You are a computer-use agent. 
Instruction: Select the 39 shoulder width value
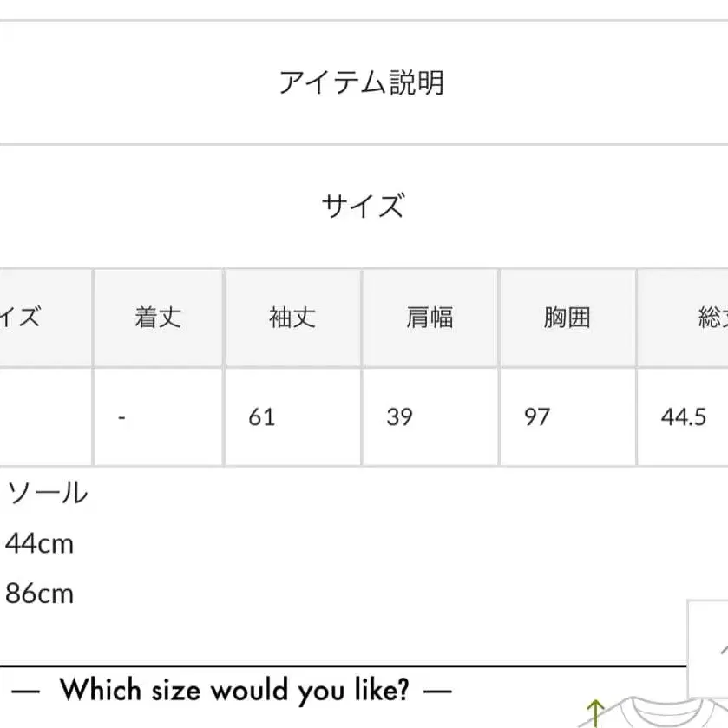coord(399,417)
